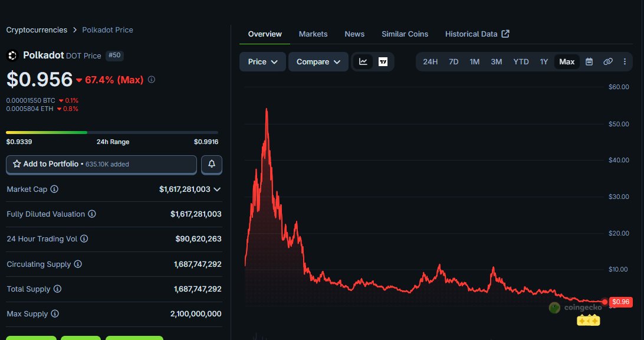Screen dimensions: 644x340
Task: Switch to the Markets tab
Action: pyautogui.click(x=313, y=34)
